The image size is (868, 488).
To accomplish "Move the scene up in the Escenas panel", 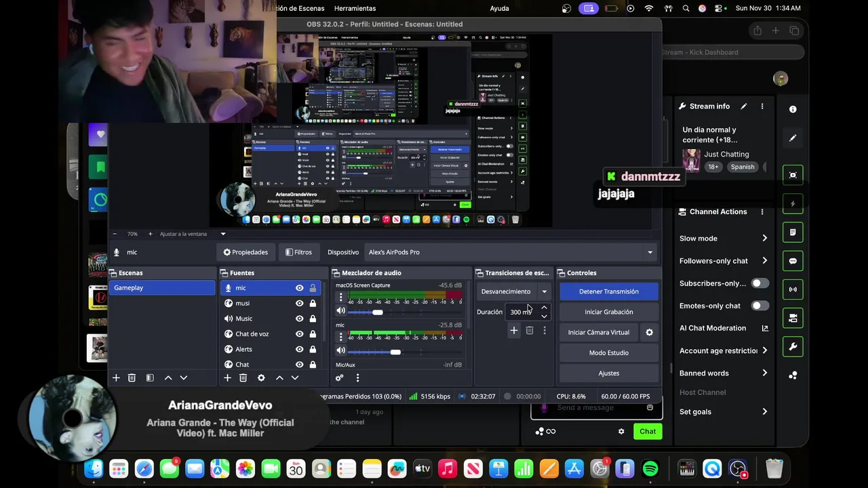I will (168, 378).
